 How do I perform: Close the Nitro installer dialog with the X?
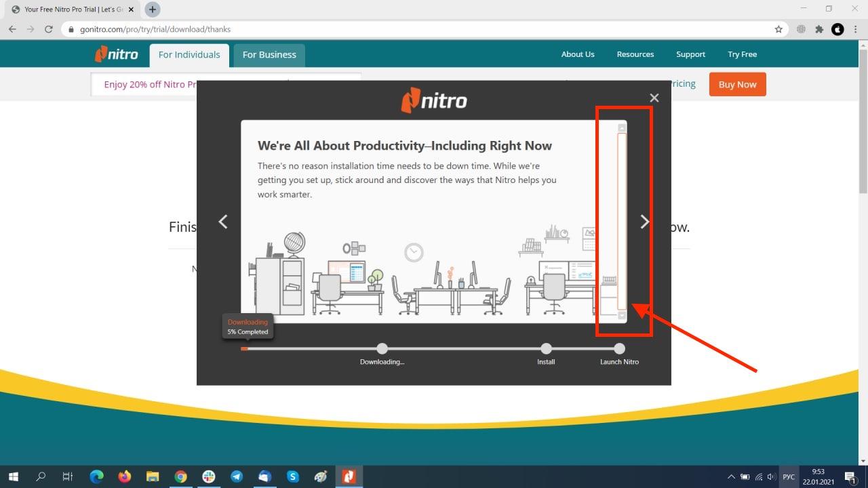pyautogui.click(x=654, y=98)
